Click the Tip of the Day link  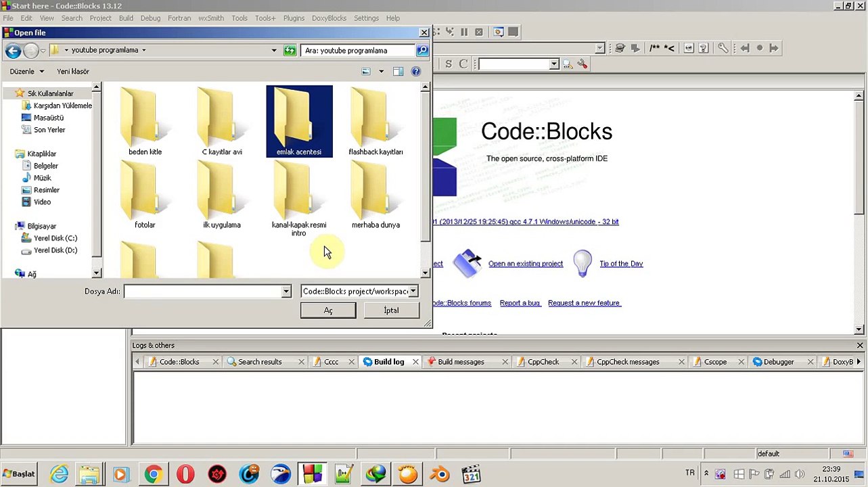point(621,264)
